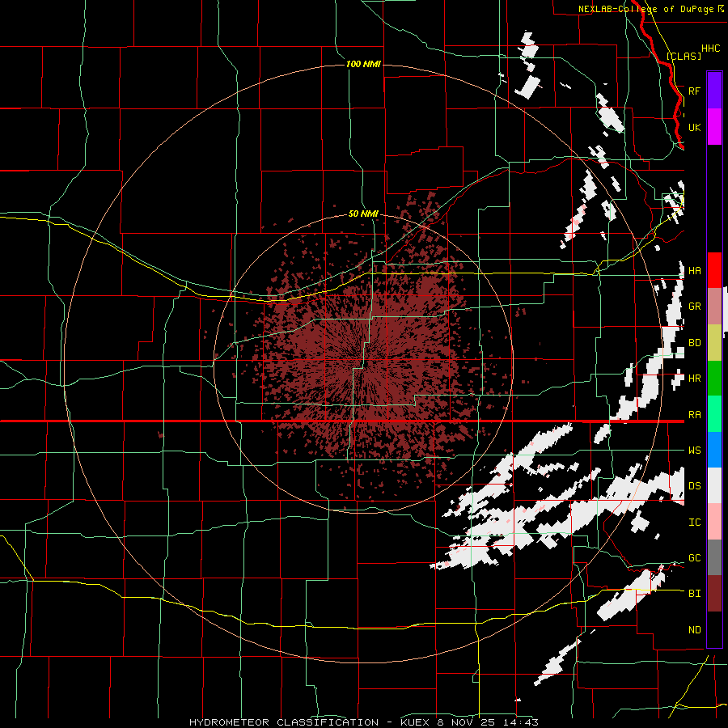Click the RF purple legend color block
Image resolution: width=728 pixels, height=728 pixels.
tap(714, 91)
